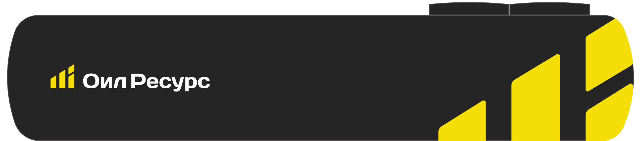Click the divider between the two top tabs
The image size is (644, 141).
(509, 10)
